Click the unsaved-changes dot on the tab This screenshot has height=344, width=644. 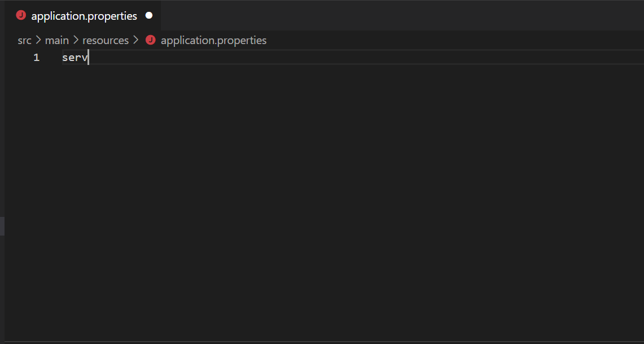coord(148,15)
